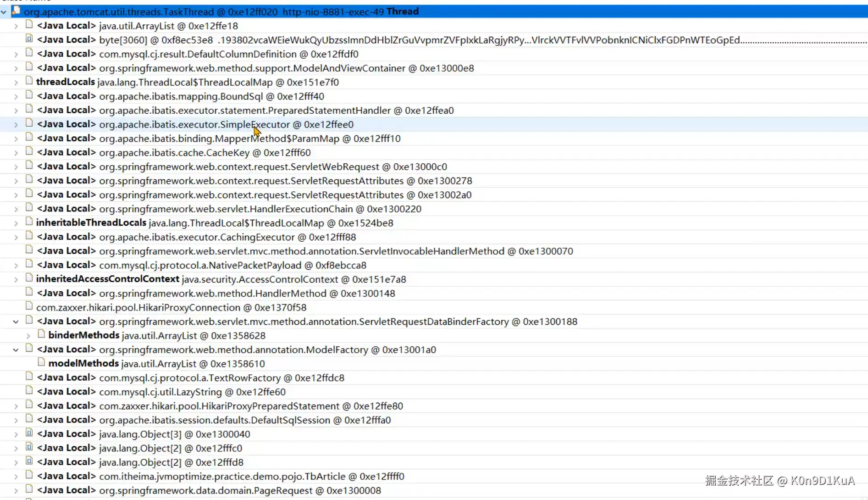Click the object icon beside MapperMethod$ParamMap
Viewport: 868px width, 500px height.
point(29,137)
